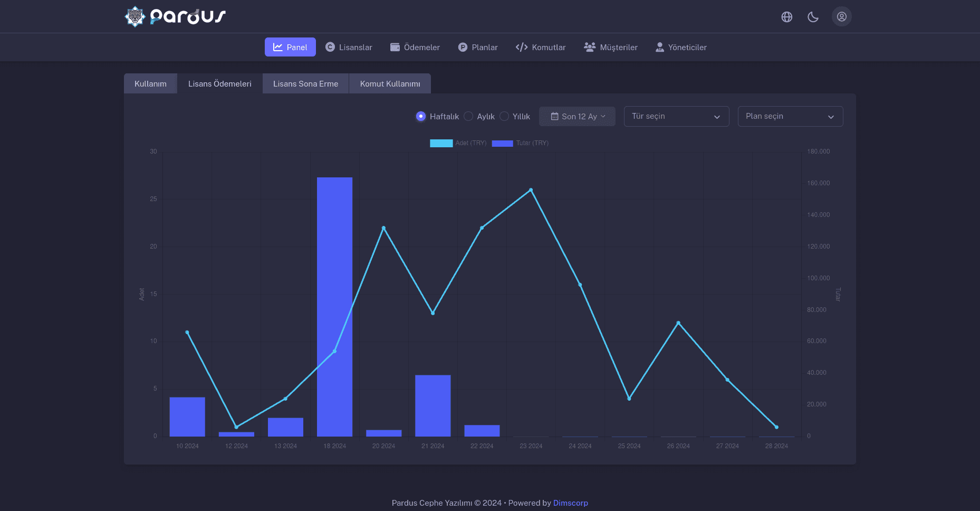980x511 pixels.
Task: Open Komutlar code section
Action: coord(540,47)
